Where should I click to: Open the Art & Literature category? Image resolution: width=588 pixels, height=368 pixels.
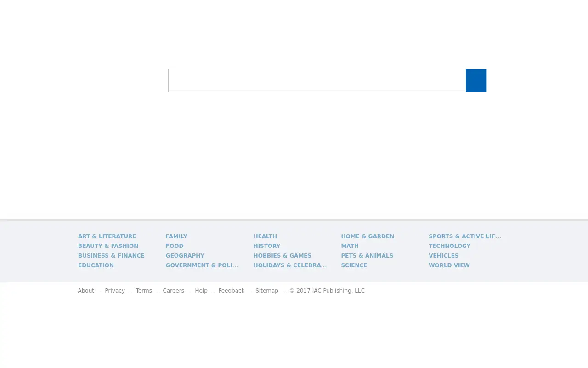point(107,236)
